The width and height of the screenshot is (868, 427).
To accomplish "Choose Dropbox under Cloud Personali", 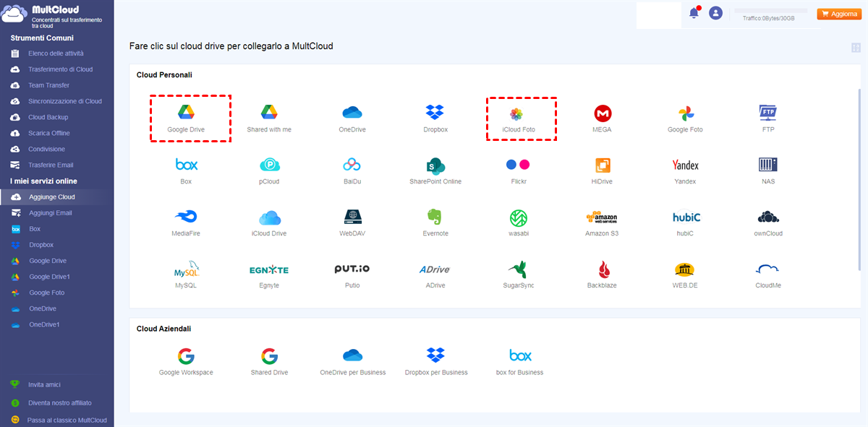I will pos(435,119).
